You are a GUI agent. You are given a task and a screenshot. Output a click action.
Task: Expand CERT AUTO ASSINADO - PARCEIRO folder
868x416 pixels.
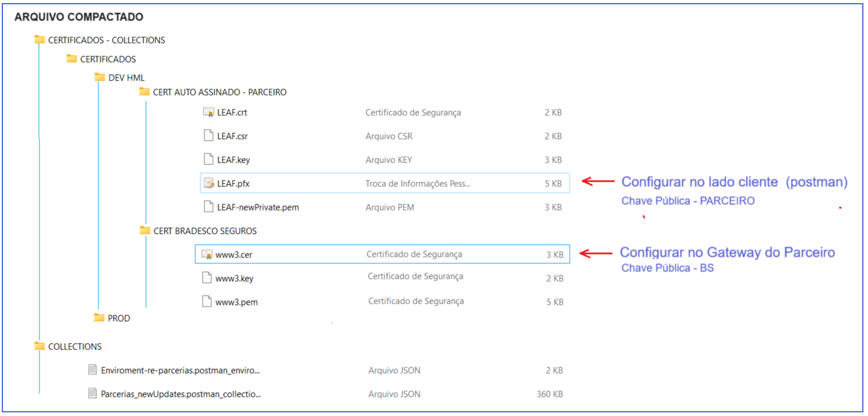(x=219, y=92)
